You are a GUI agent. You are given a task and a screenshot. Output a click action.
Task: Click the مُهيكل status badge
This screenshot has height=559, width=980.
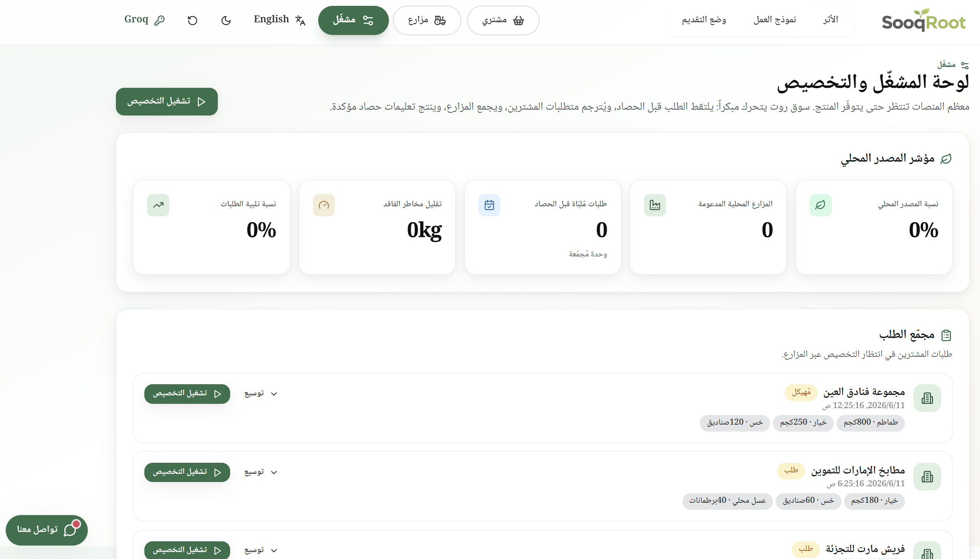click(x=801, y=392)
